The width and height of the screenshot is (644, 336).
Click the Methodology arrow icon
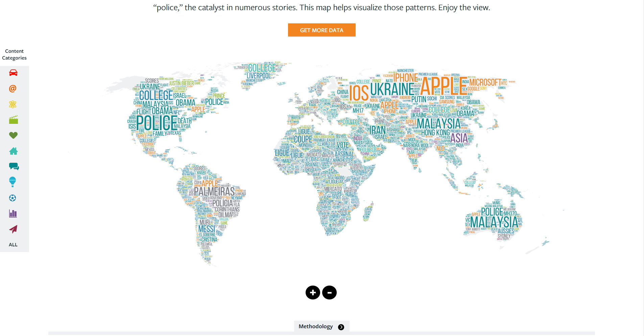point(341,327)
